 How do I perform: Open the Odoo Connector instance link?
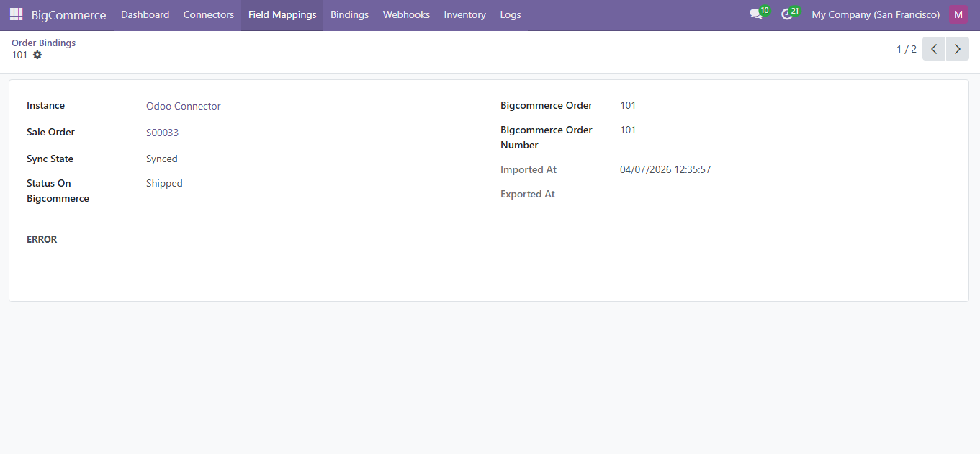184,106
